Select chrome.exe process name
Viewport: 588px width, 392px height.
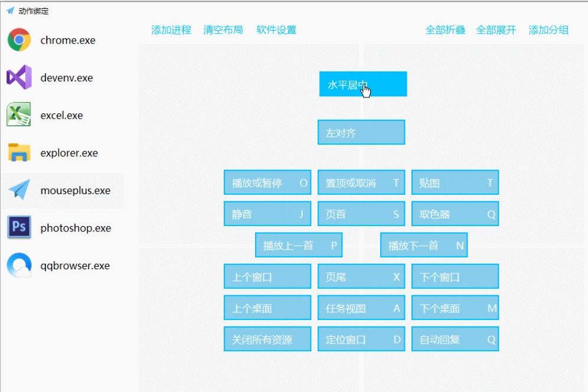click(x=68, y=40)
